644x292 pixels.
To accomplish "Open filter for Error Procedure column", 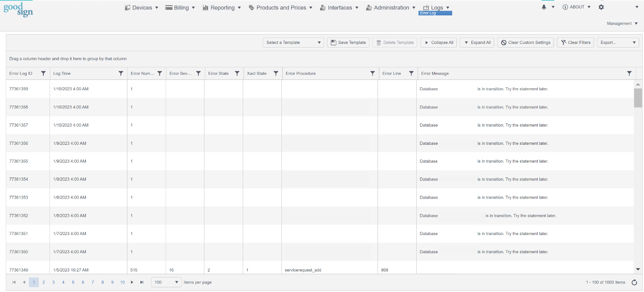I will point(372,73).
